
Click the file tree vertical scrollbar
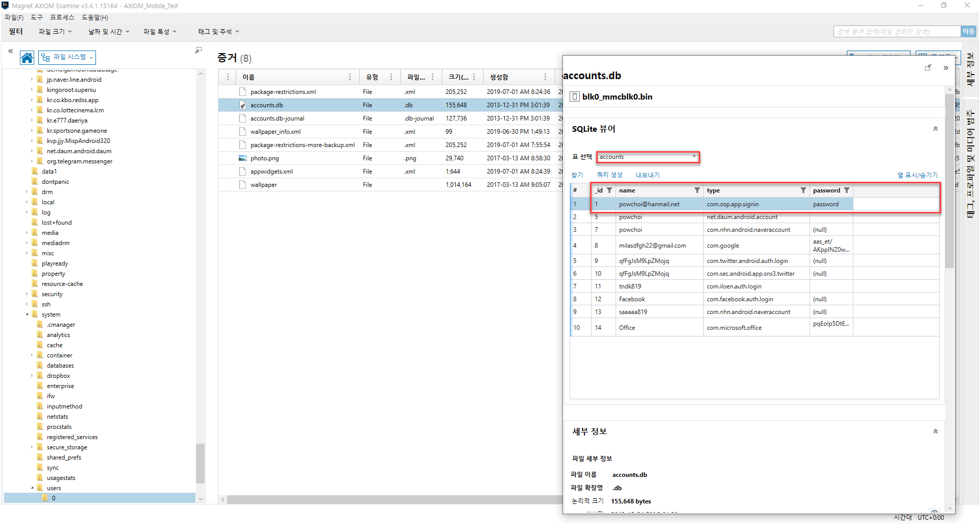200,463
